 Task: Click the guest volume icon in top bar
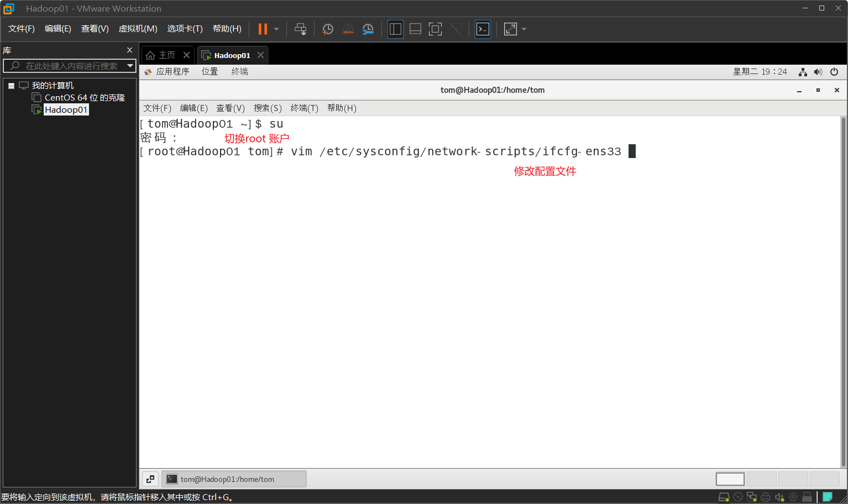(818, 72)
